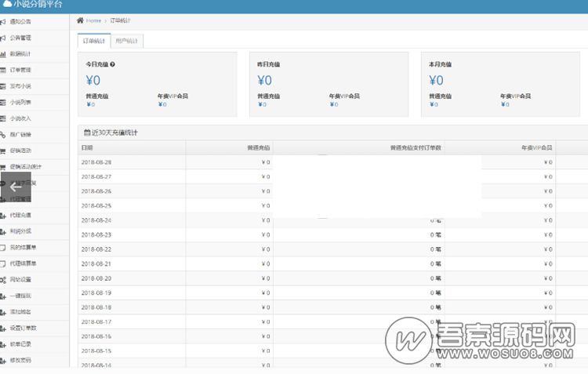The width and height of the screenshot is (588, 374).
Task: Click the left arrow back overlay button
Action: (x=15, y=187)
